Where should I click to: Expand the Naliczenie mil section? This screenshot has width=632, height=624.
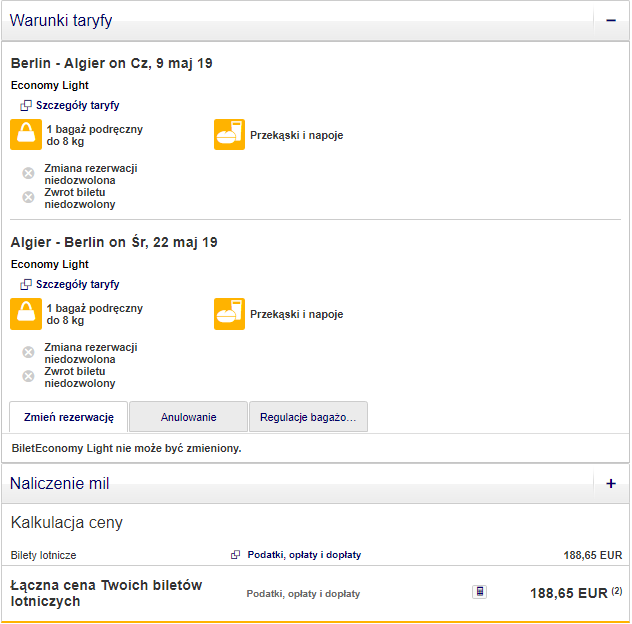(611, 483)
